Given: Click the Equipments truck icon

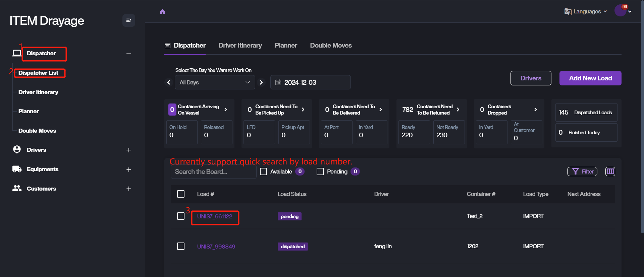Looking at the screenshot, I should [x=17, y=169].
